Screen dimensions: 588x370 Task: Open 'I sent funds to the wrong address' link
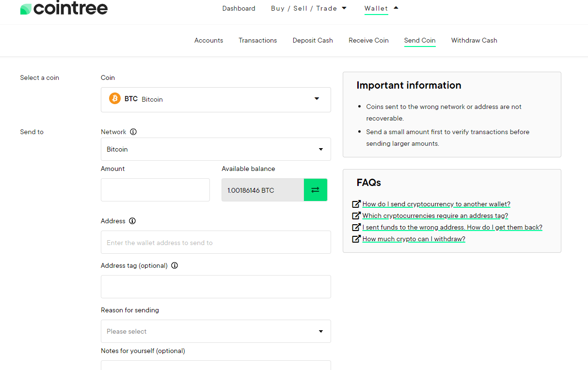coord(452,227)
